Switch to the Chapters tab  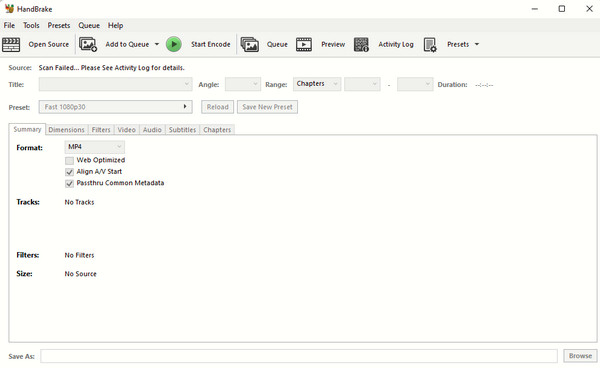[x=217, y=130]
